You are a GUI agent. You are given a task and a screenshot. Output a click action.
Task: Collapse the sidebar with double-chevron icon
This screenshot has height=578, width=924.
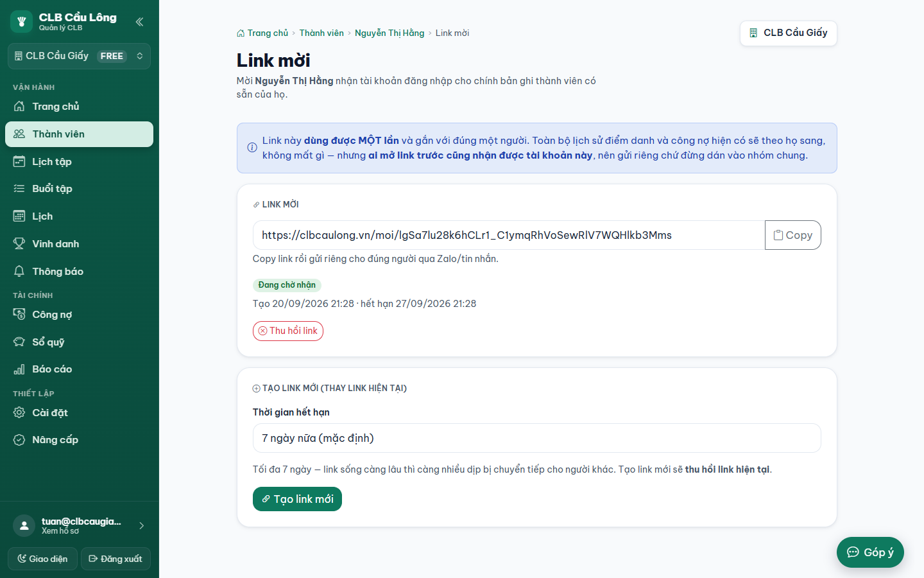[139, 22]
